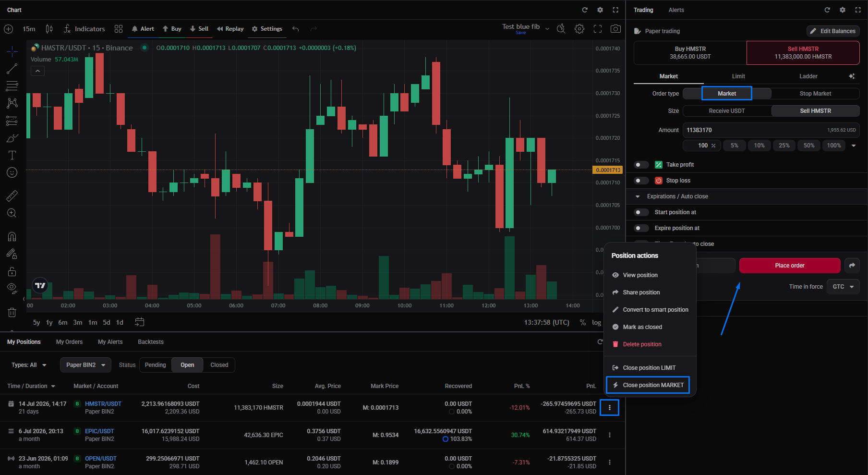Viewport: 868px width, 475px height.
Task: Open the GTC time in force dropdown
Action: (843, 287)
